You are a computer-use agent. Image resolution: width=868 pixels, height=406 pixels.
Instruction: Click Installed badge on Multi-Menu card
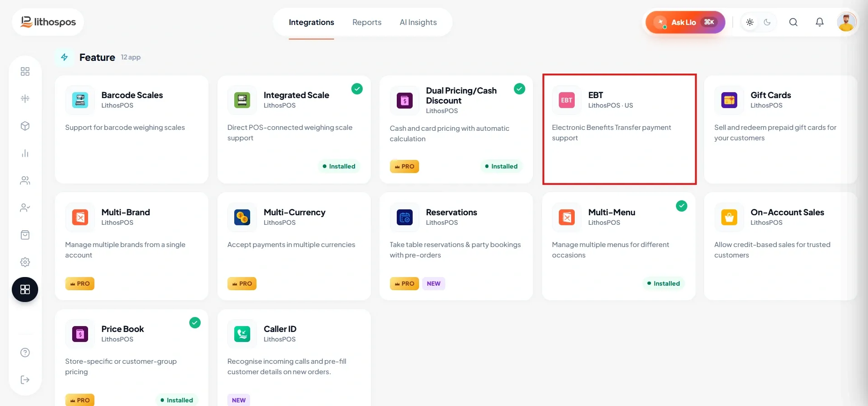(664, 283)
